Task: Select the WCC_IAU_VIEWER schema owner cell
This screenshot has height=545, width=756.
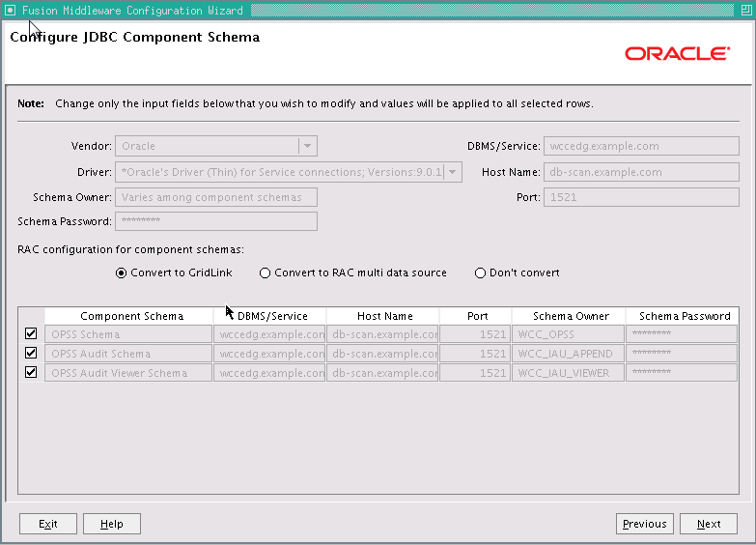Action: point(568,373)
